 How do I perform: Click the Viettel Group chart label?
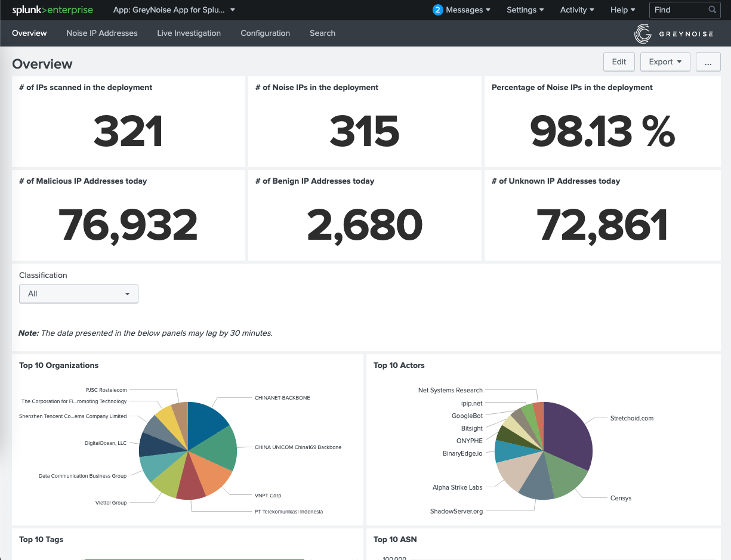tap(111, 503)
